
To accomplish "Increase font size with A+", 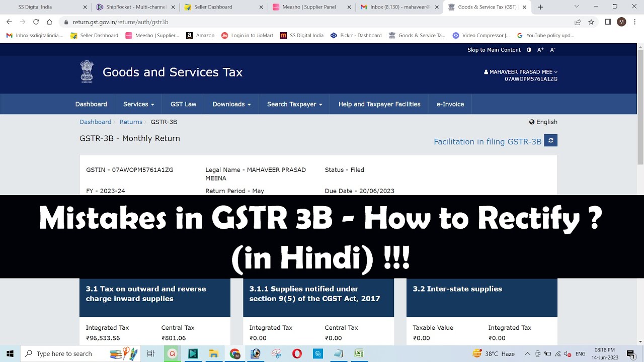I will tap(540, 50).
